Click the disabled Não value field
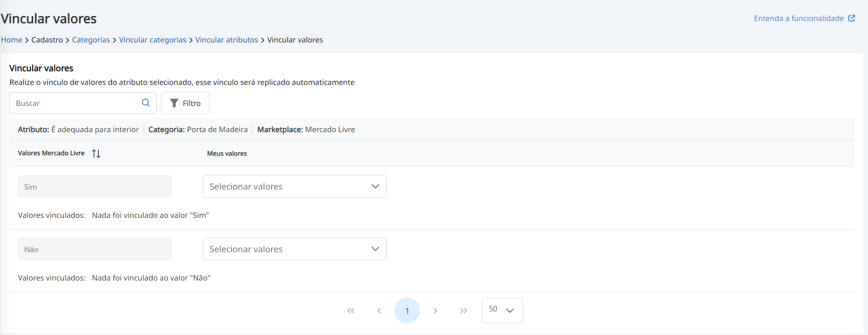Viewport: 868px width, 335px height. pos(95,249)
